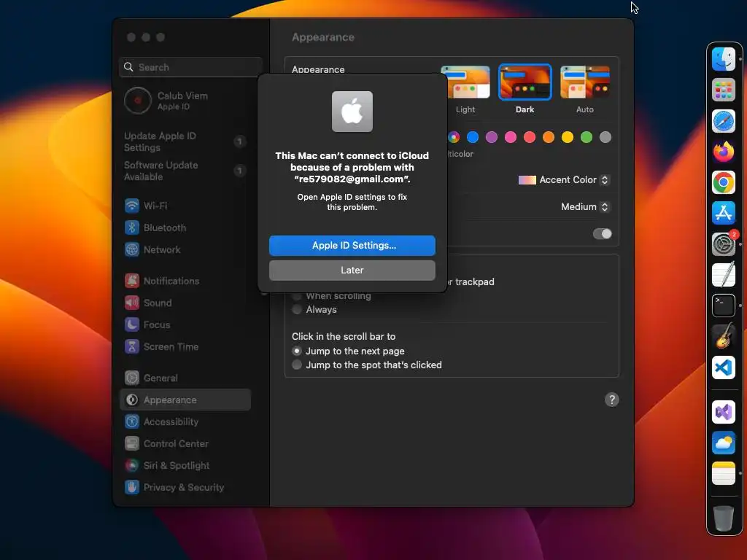Open the Trash in the dock

tap(723, 518)
